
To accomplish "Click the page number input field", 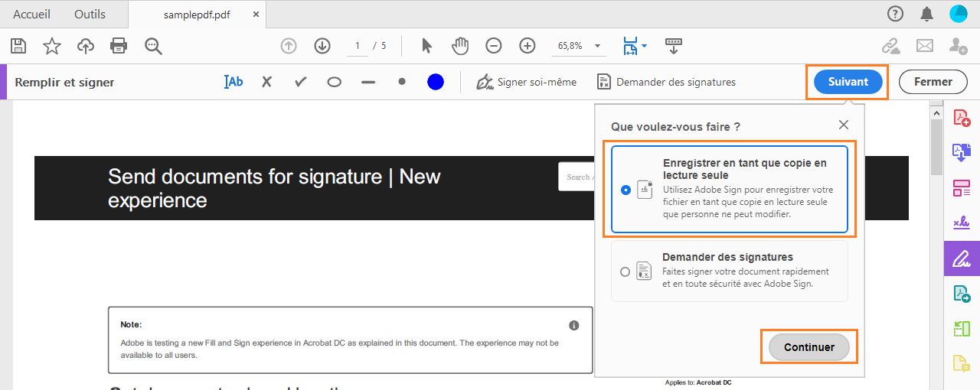I will coord(357,46).
